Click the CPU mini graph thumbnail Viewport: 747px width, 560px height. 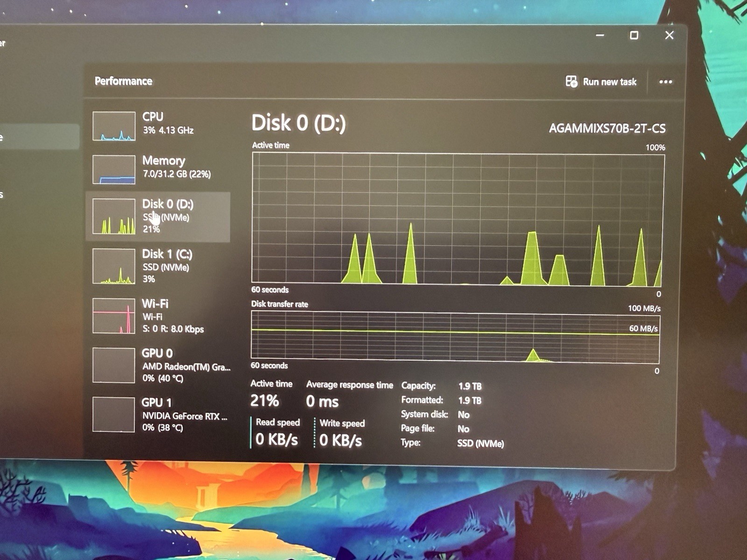tap(114, 126)
